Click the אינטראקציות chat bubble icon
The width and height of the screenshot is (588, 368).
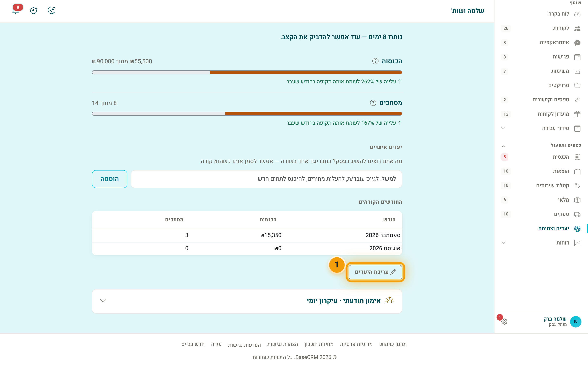click(577, 43)
